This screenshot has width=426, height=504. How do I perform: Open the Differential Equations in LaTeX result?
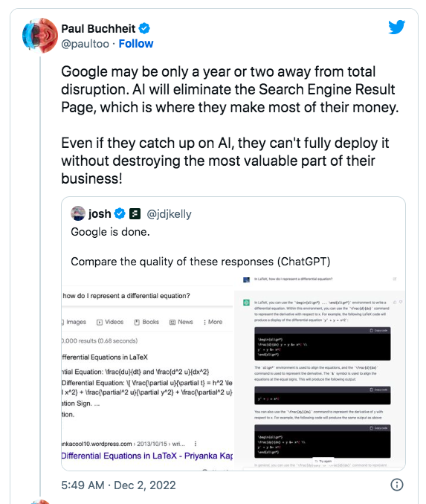coord(146,456)
